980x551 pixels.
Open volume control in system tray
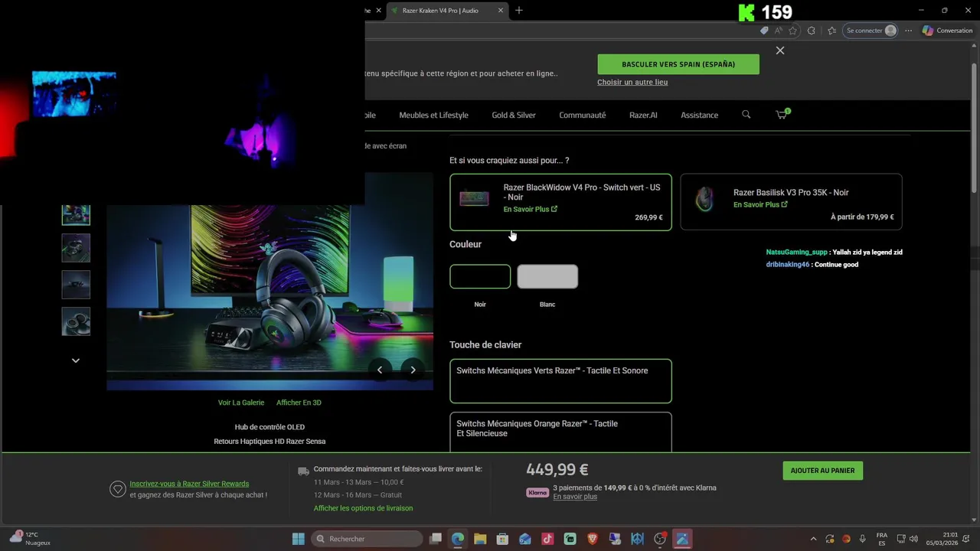click(x=913, y=539)
